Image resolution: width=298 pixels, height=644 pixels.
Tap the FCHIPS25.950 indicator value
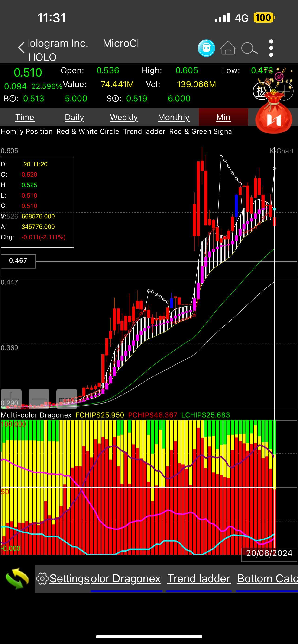[x=100, y=415]
